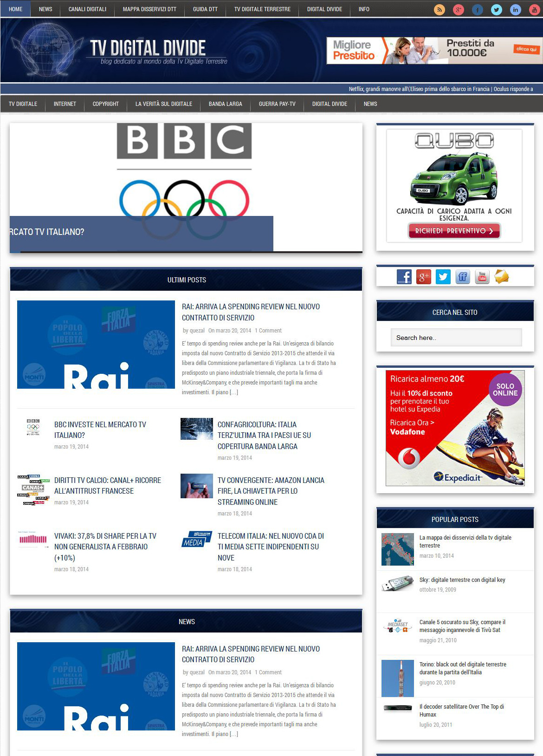
Task: Click the sidebar Twitter square icon
Action: click(443, 277)
